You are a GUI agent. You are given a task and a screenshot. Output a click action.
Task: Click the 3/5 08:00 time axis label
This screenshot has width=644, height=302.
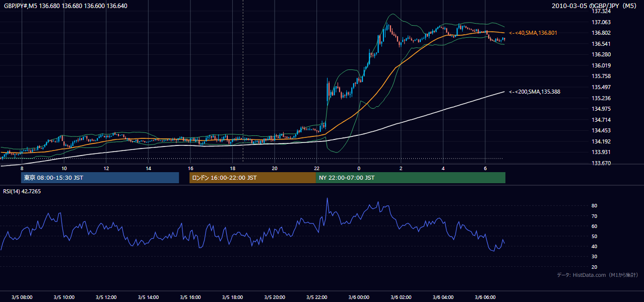coord(22,297)
